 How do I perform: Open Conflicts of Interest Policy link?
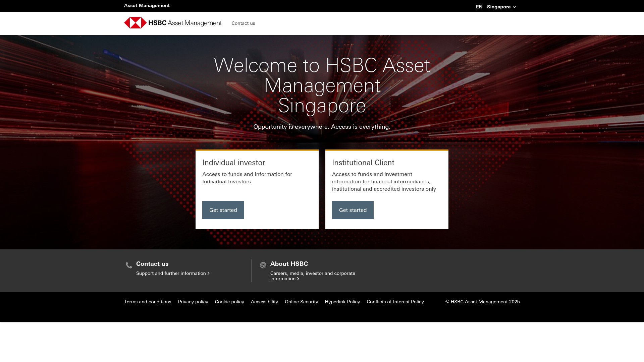point(395,302)
